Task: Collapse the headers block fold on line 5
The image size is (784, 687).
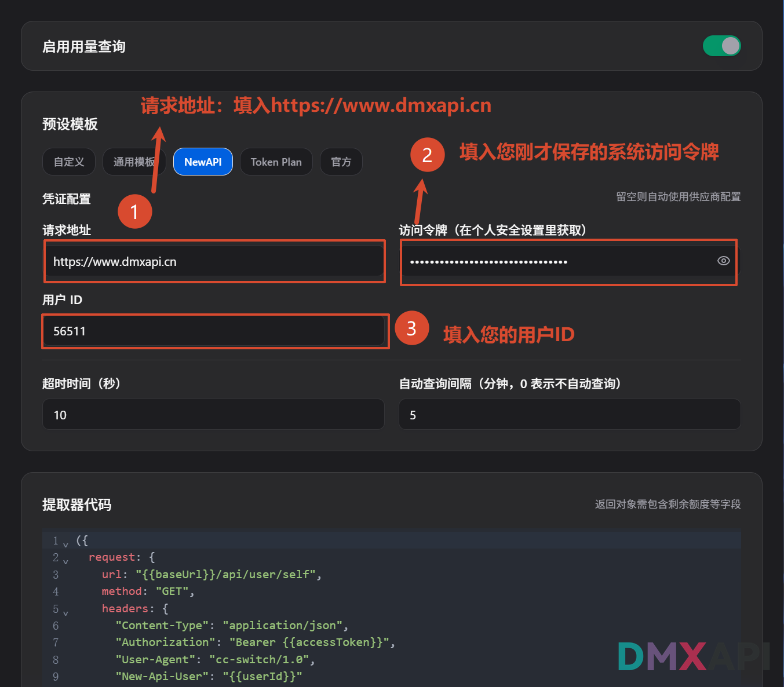Action: coord(65,613)
